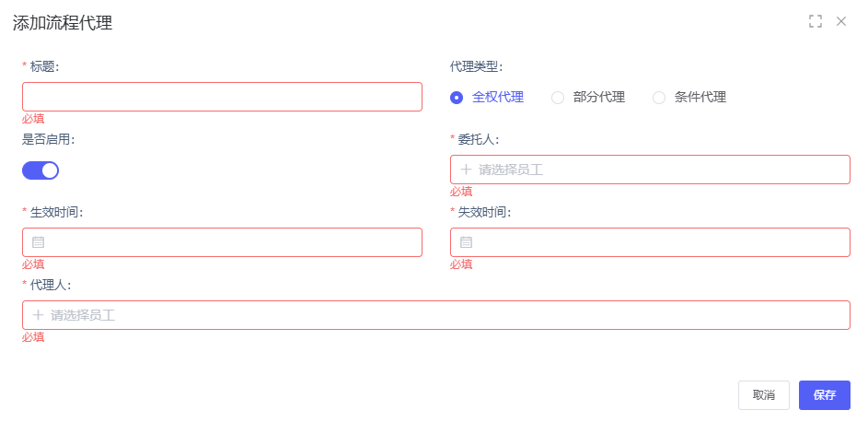Focus the 标题 text input
Viewport: 868px width, 422px height.
pyautogui.click(x=222, y=97)
